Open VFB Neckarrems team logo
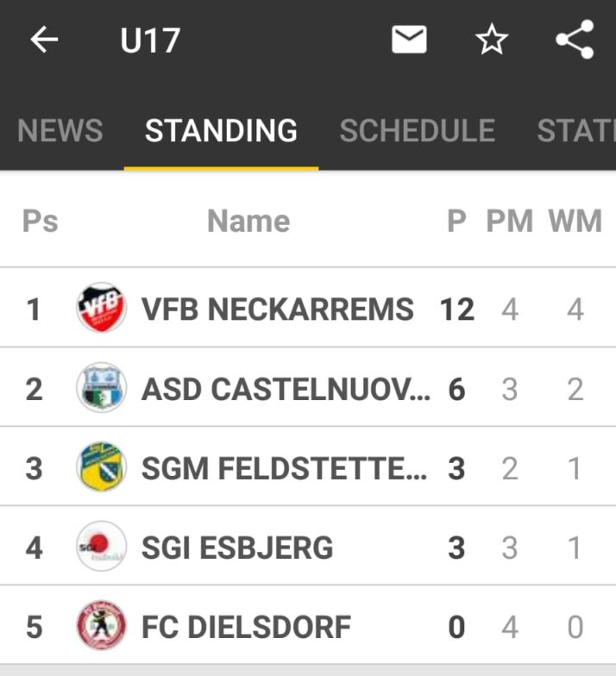This screenshot has height=676, width=616. tap(101, 309)
